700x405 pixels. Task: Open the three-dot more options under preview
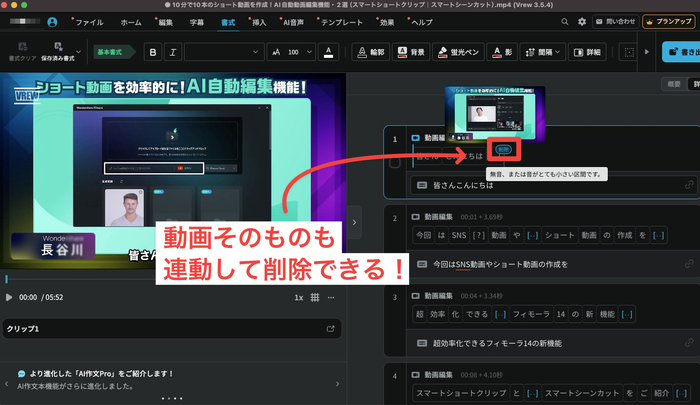pos(331,297)
